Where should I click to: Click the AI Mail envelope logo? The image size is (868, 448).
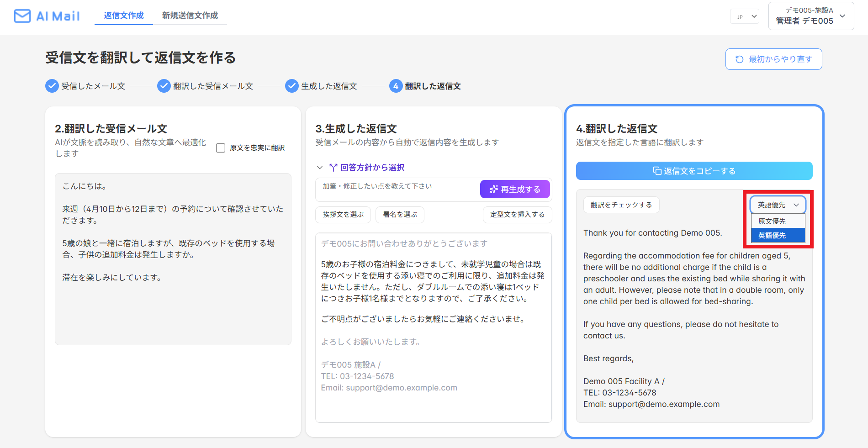point(22,16)
